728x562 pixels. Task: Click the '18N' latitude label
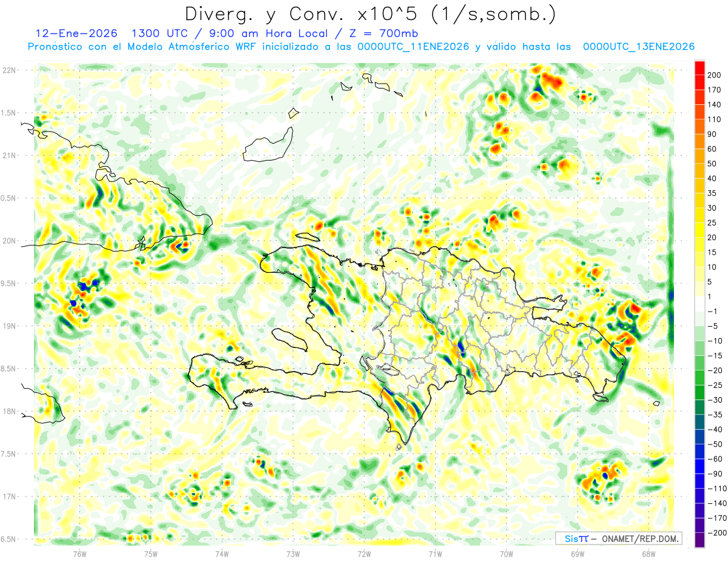pos(8,411)
